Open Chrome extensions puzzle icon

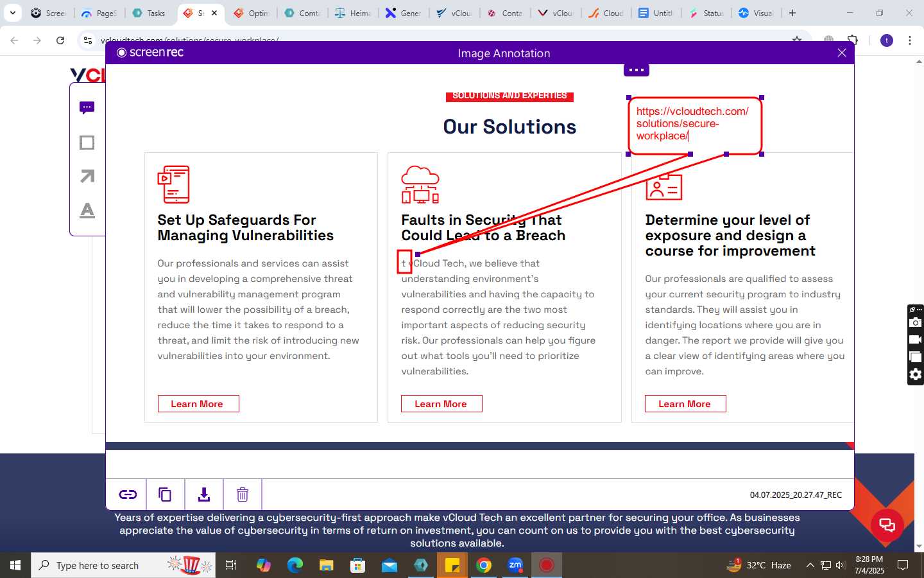pyautogui.click(x=853, y=40)
